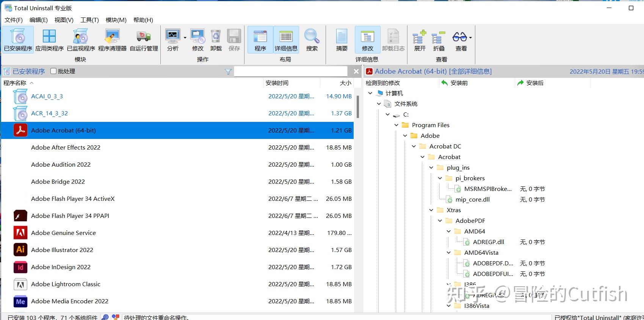644x320 pixels.
Task: Click the 查看 glasses icon
Action: 459,37
